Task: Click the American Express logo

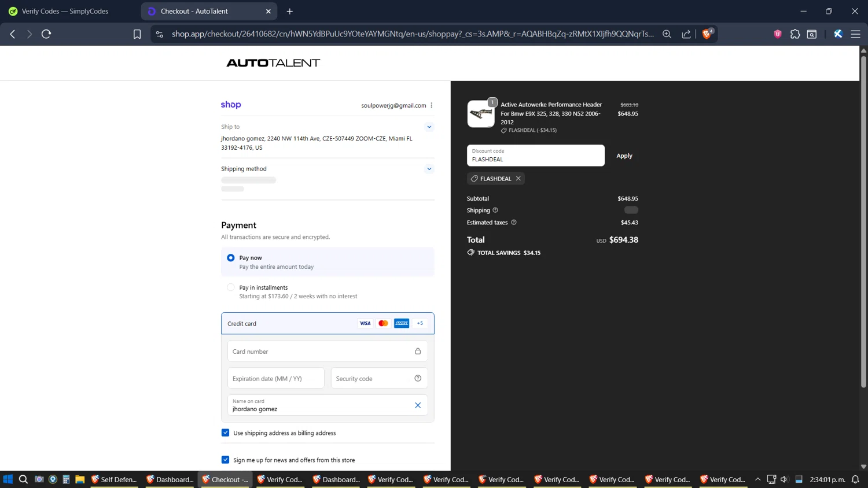Action: 402,323
